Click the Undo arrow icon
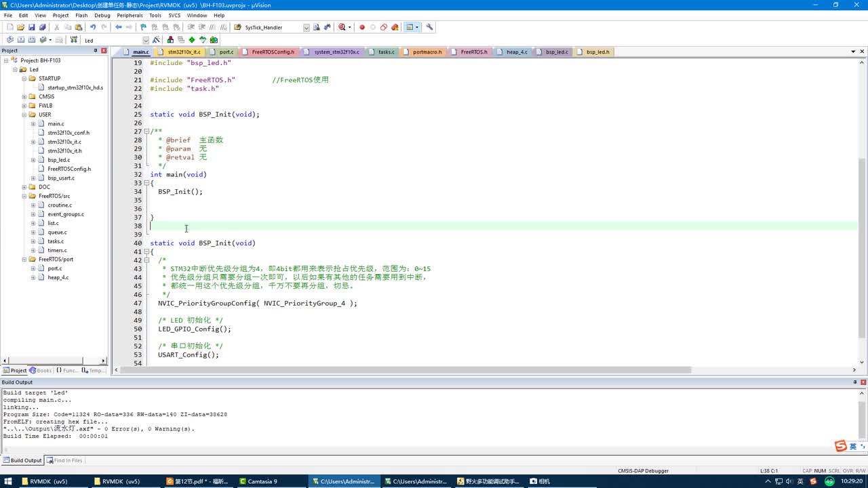Image resolution: width=868 pixels, height=488 pixels. click(93, 27)
